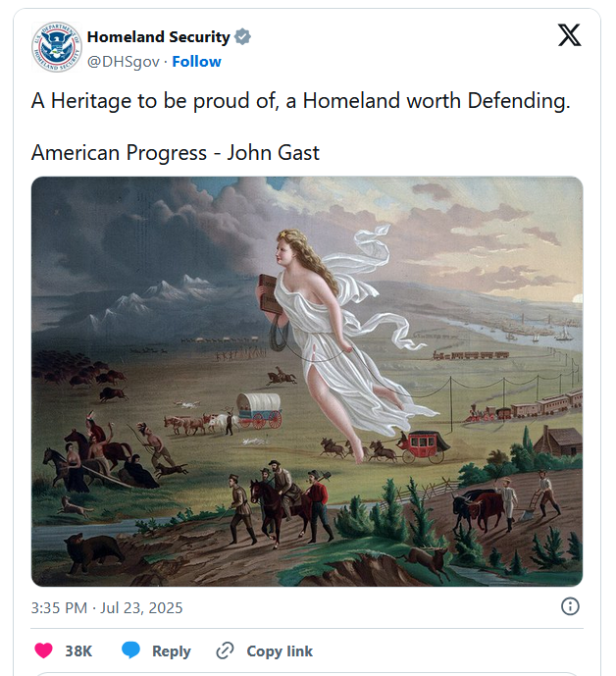
Task: Visit the @DHSgov handle
Action: tap(124, 62)
